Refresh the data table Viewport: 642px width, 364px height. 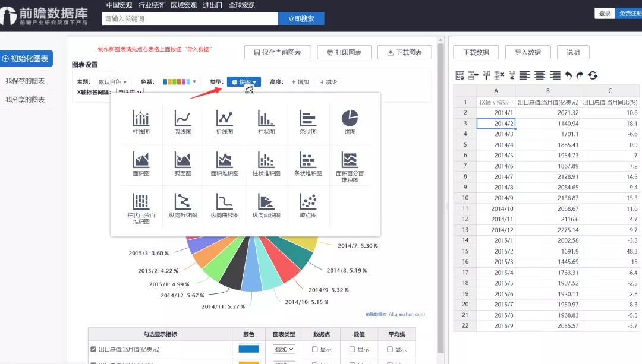593,75
